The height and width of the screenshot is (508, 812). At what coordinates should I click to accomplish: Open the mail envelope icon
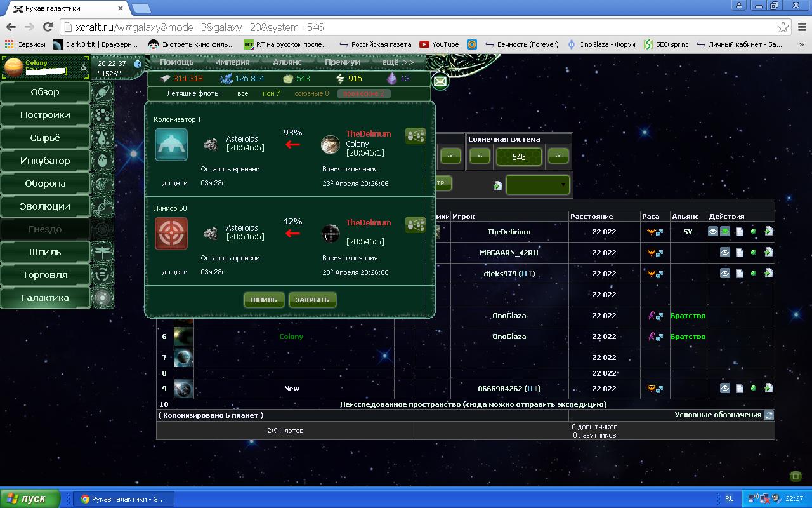(x=440, y=81)
